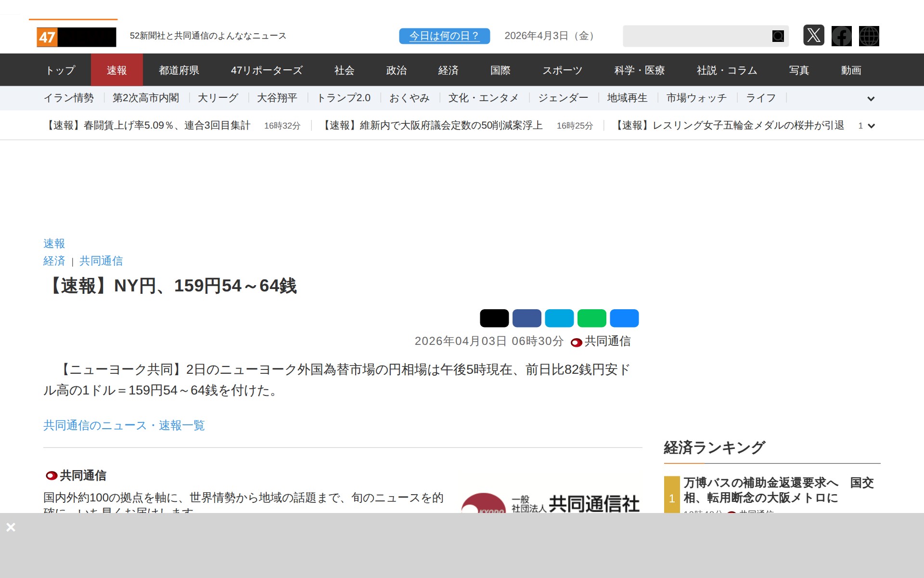Expand the topic tags chevron
Screen dimensions: 924x578
(x=871, y=99)
